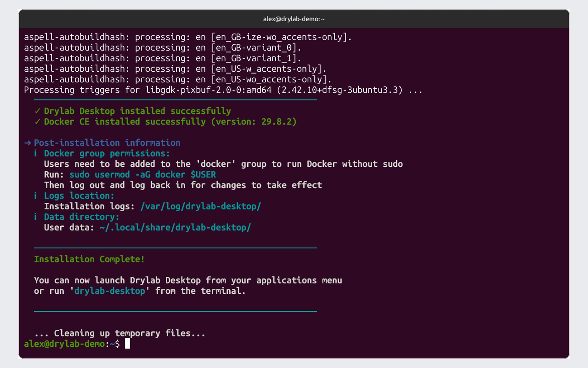Viewport: 588px width, 368px height.
Task: Click the 'drylab-desktop' command name in quotes
Action: tap(110, 291)
